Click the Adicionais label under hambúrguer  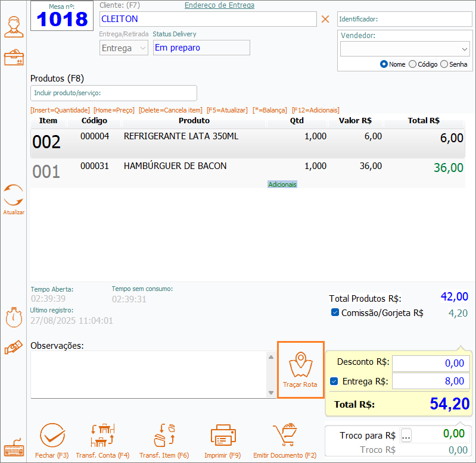(x=282, y=184)
